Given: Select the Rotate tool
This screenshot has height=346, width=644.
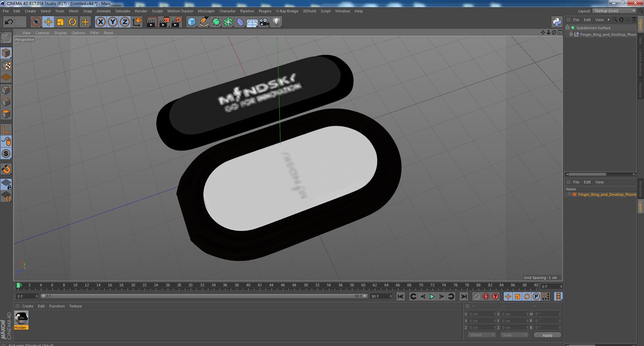Looking at the screenshot, I should [x=72, y=22].
